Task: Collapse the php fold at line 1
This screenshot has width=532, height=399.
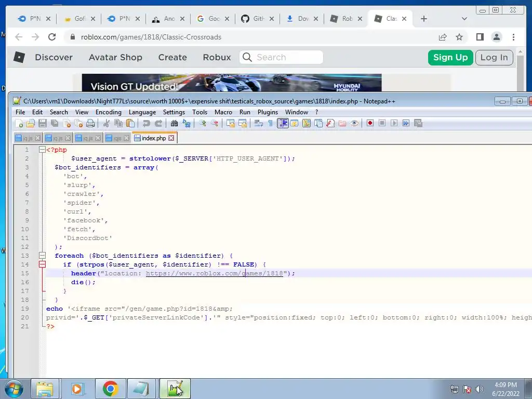Action: [x=42, y=150]
